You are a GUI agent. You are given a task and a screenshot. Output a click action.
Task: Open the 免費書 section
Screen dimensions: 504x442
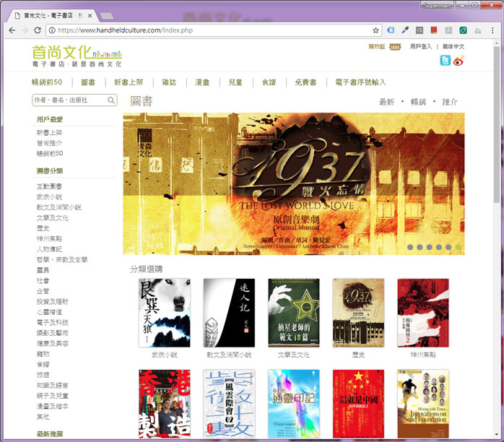(305, 82)
